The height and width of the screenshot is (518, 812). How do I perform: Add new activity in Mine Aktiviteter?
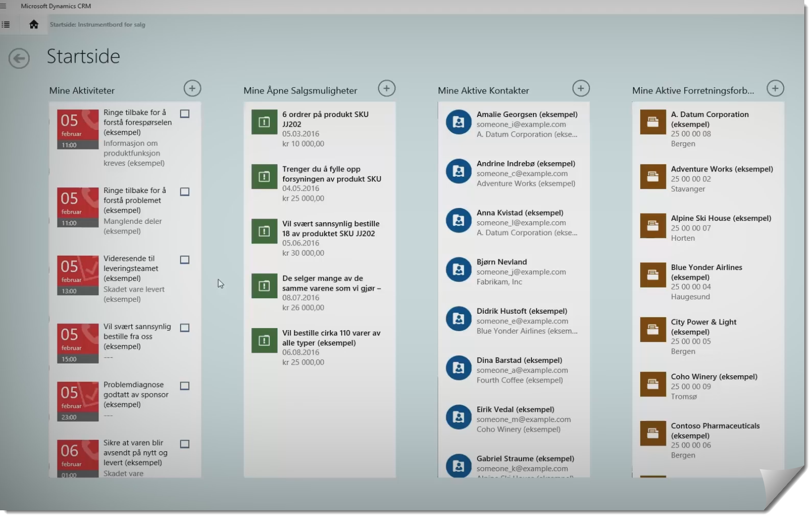tap(192, 88)
